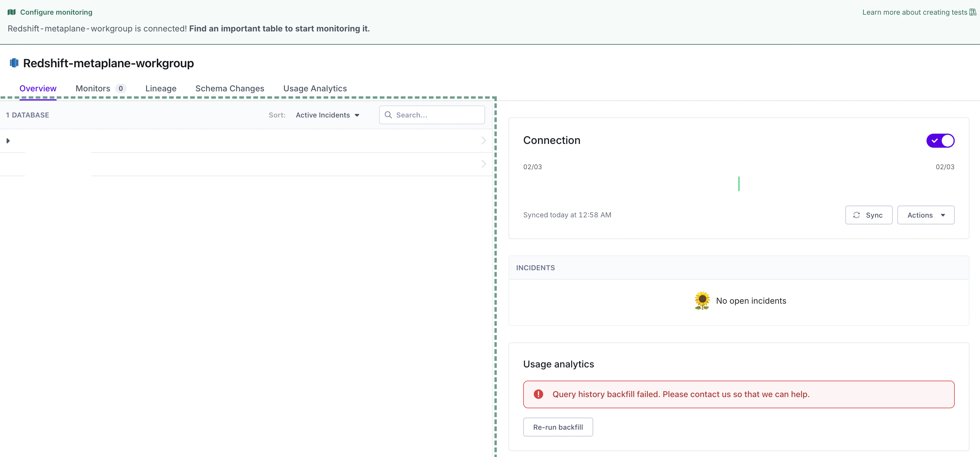Viewport: 980px width, 457px height.
Task: Open the Actions dropdown menu
Action: (926, 215)
